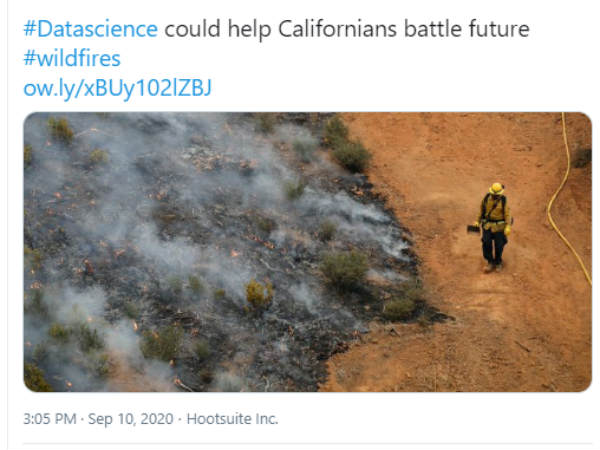Click the tool in firefighter's hand

coord(473,228)
